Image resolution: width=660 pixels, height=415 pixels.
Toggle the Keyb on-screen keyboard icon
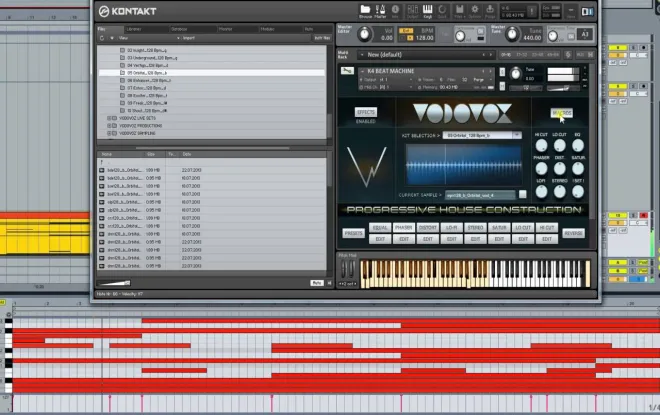click(x=427, y=11)
